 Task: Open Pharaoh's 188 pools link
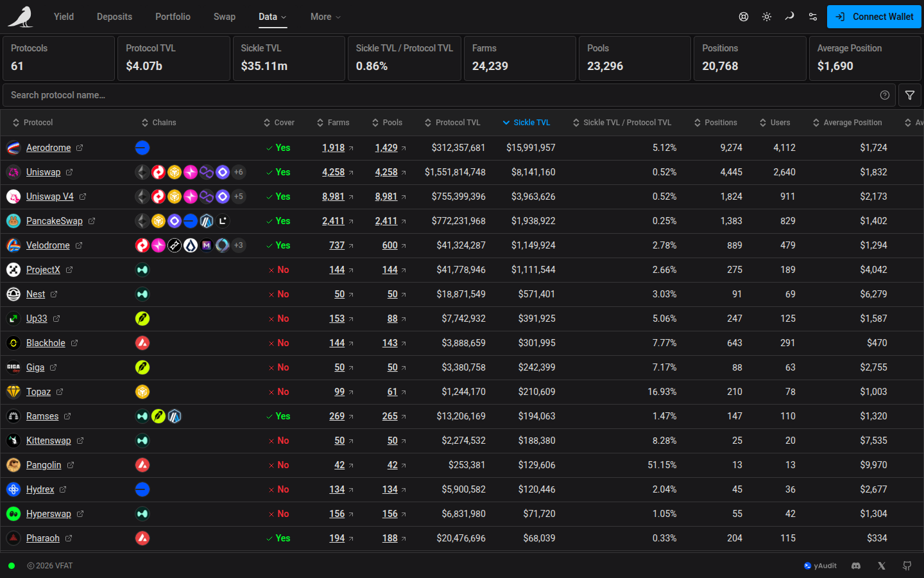390,538
